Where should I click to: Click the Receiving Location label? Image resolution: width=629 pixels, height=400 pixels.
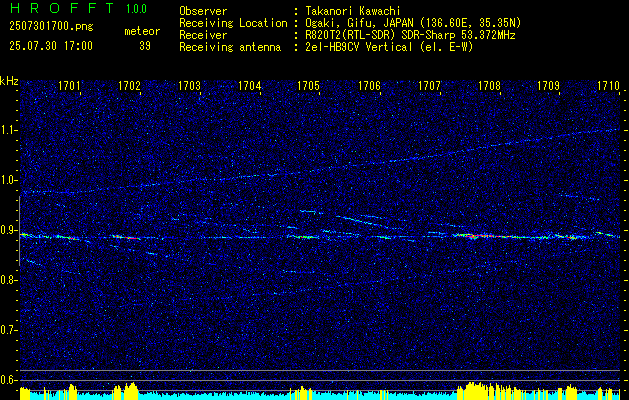point(233,23)
